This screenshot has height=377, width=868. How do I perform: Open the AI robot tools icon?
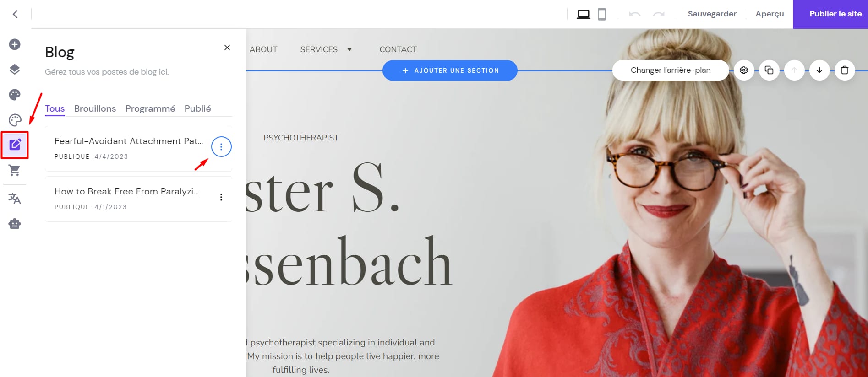[x=15, y=224]
